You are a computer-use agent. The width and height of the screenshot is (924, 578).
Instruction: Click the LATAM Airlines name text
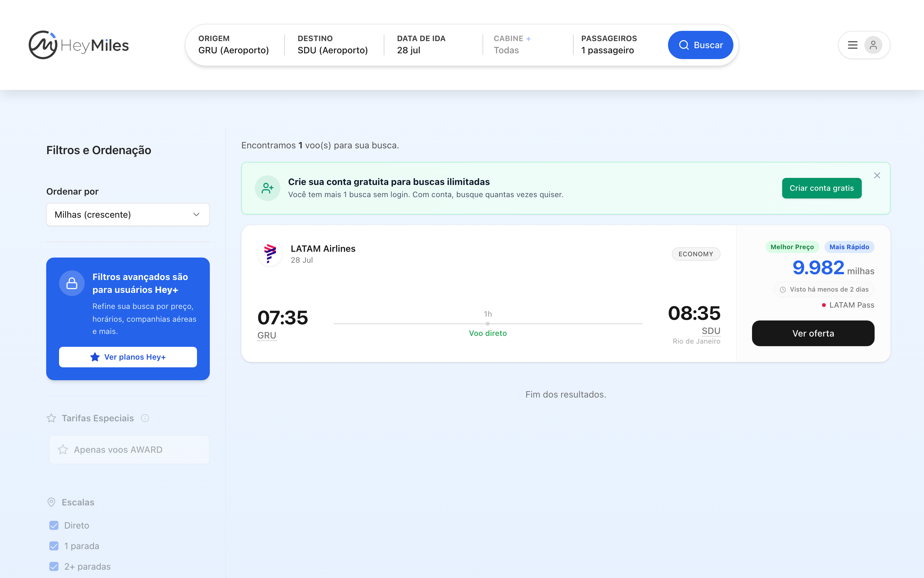pos(323,249)
